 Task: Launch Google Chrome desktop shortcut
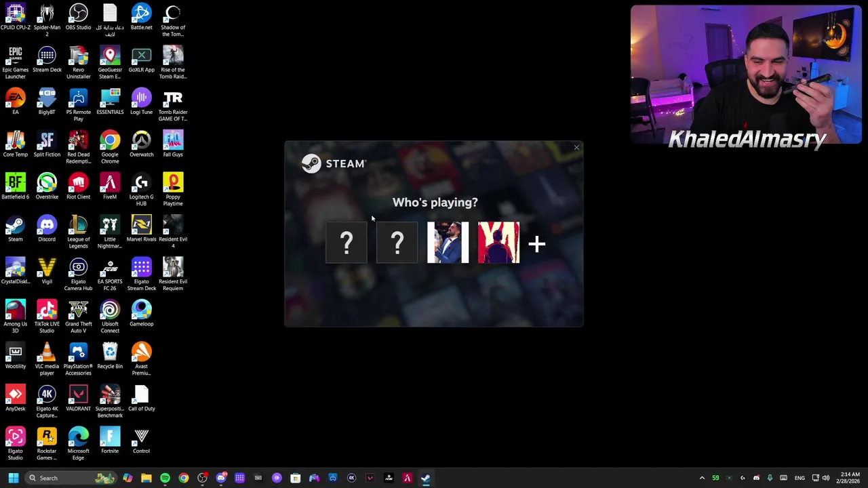pos(110,147)
